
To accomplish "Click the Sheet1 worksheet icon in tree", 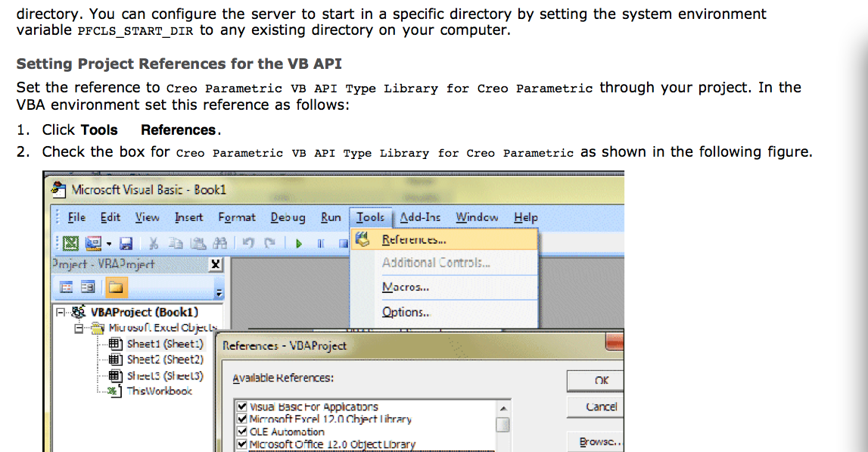I will click(115, 344).
